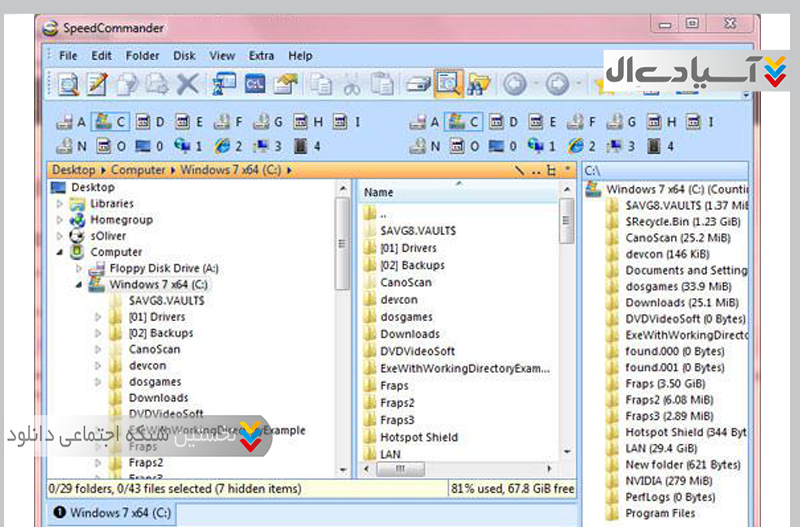Click the View file magnifier icon

click(68, 85)
